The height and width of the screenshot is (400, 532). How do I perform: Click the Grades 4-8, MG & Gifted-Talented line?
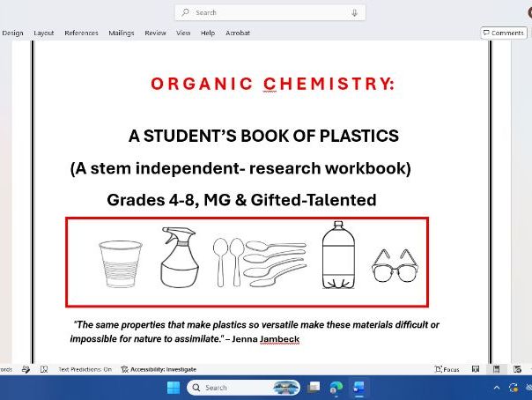point(241,200)
